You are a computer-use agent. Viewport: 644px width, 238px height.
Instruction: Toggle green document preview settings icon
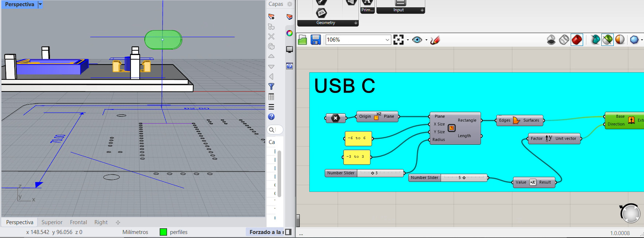point(608,40)
